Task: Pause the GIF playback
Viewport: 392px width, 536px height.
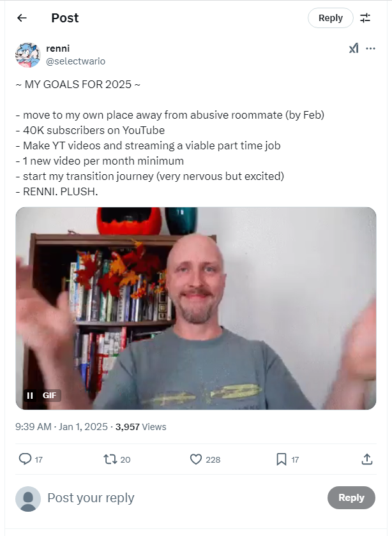Action: coord(30,396)
